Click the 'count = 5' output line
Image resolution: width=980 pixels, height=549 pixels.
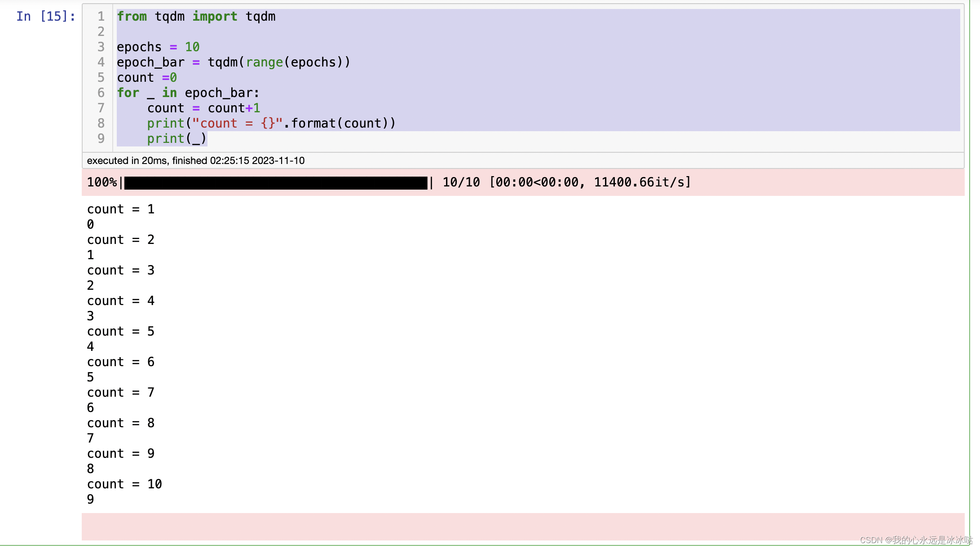click(x=120, y=332)
